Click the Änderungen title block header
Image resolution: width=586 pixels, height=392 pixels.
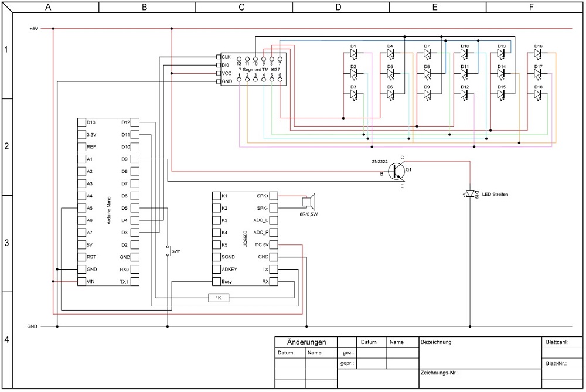[x=306, y=342]
